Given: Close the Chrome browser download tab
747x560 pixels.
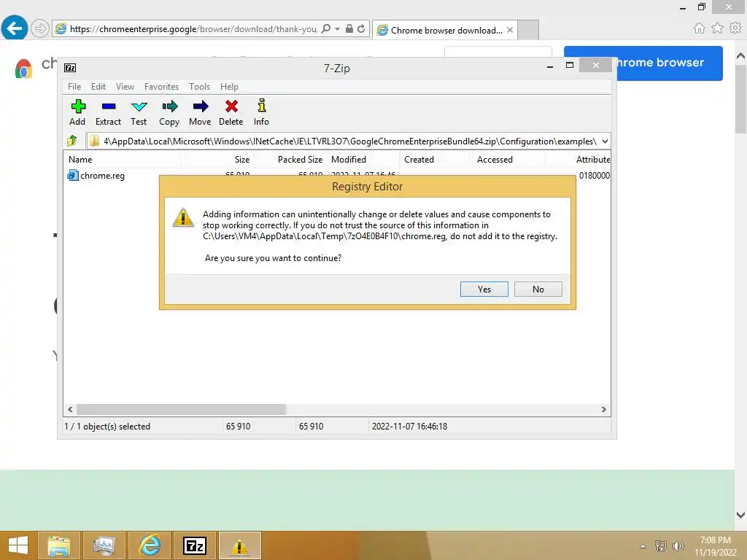Looking at the screenshot, I should (510, 30).
